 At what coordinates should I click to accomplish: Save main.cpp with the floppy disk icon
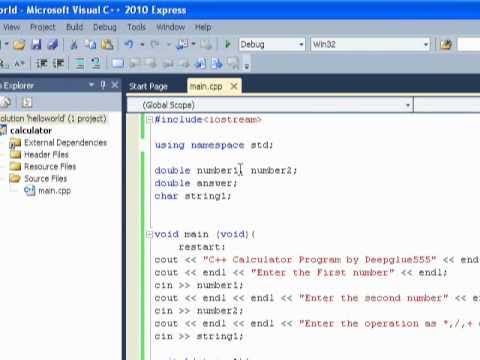[x=36, y=44]
